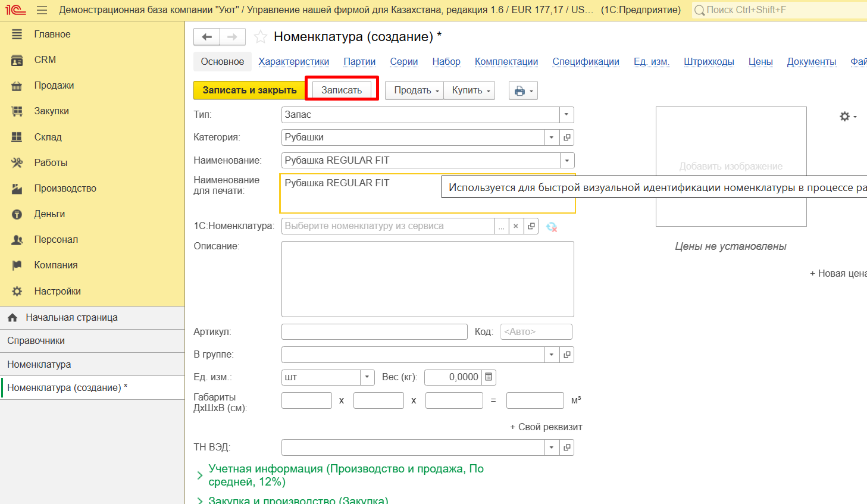Go to the Склад section
Image resolution: width=867 pixels, height=504 pixels.
48,137
